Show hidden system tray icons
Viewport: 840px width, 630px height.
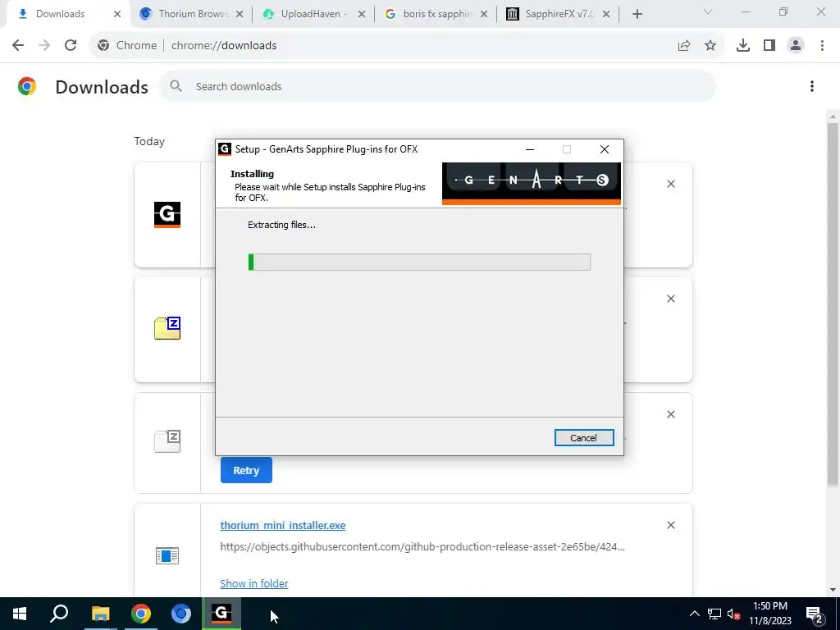(694, 614)
